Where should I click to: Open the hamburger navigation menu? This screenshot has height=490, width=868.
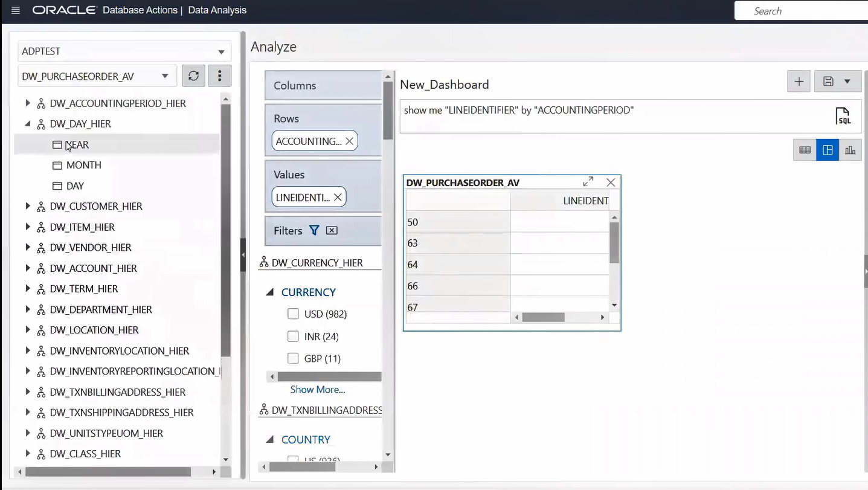(x=16, y=10)
